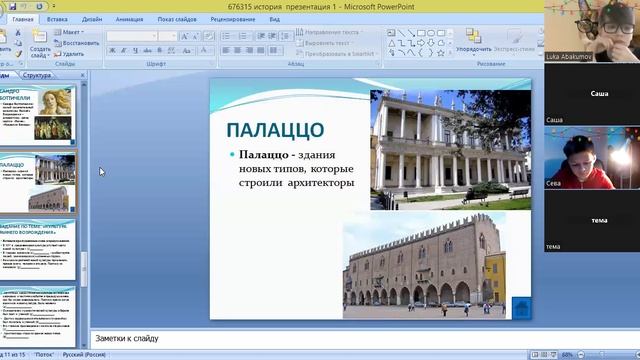Open the Рецензирование ribbon tab
640x360 pixels.
pos(233,19)
